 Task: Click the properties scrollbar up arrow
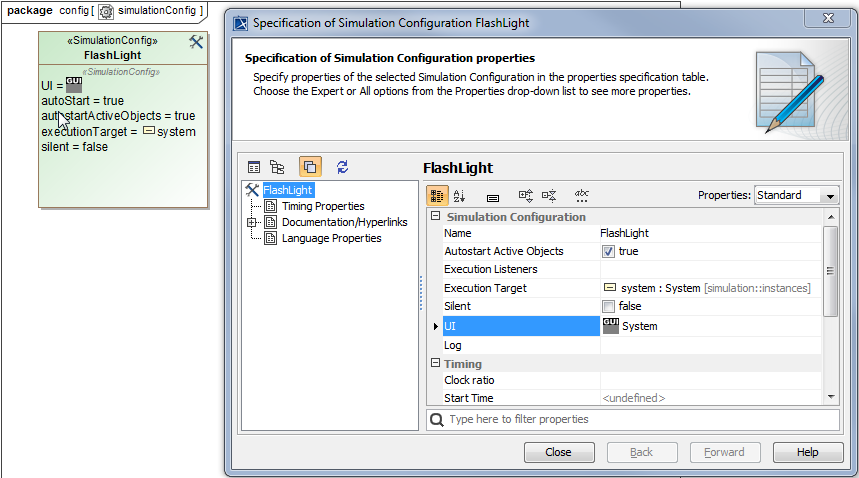pyautogui.click(x=831, y=217)
